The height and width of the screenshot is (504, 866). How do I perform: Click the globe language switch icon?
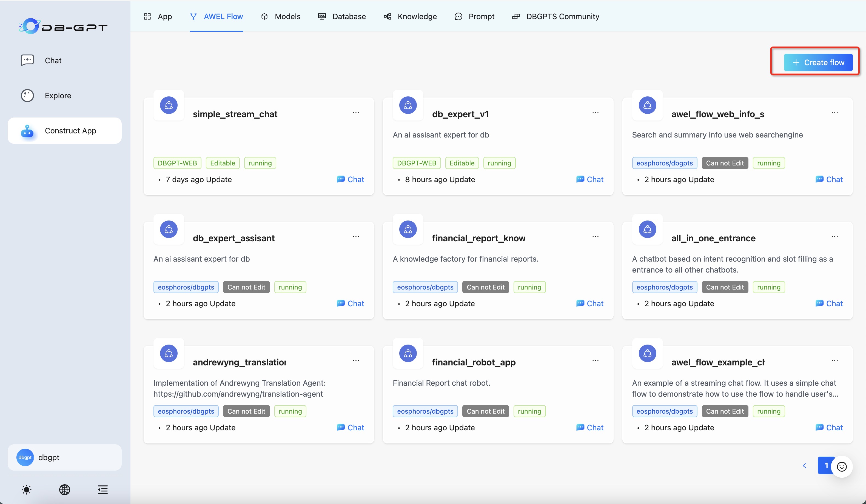[65, 489]
